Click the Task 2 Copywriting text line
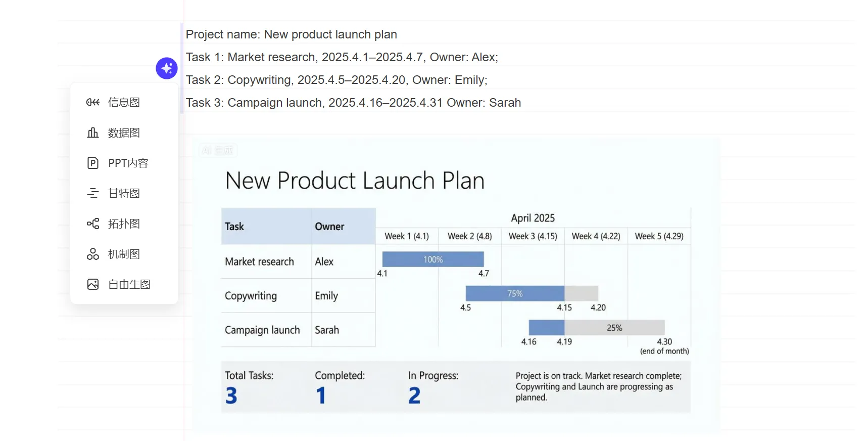Image resolution: width=868 pixels, height=441 pixels. [x=336, y=80]
